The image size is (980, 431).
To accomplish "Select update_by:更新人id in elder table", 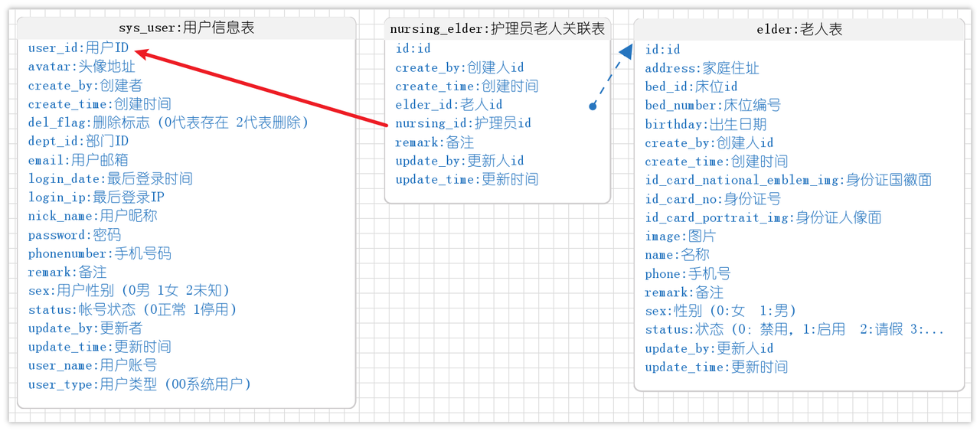I will (709, 348).
